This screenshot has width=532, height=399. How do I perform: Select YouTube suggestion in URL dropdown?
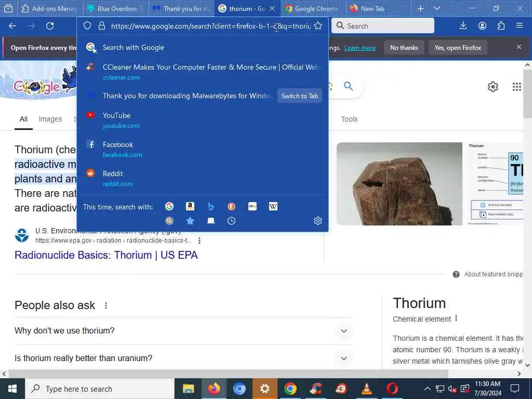tap(203, 120)
